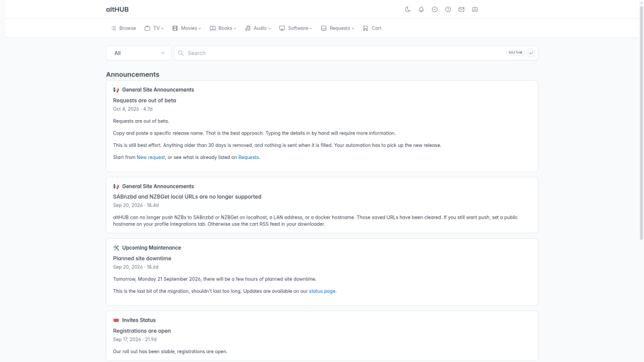Click the date 'Sep 20, 2026 · 18.6d'
The height and width of the screenshot is (362, 644).
click(136, 266)
